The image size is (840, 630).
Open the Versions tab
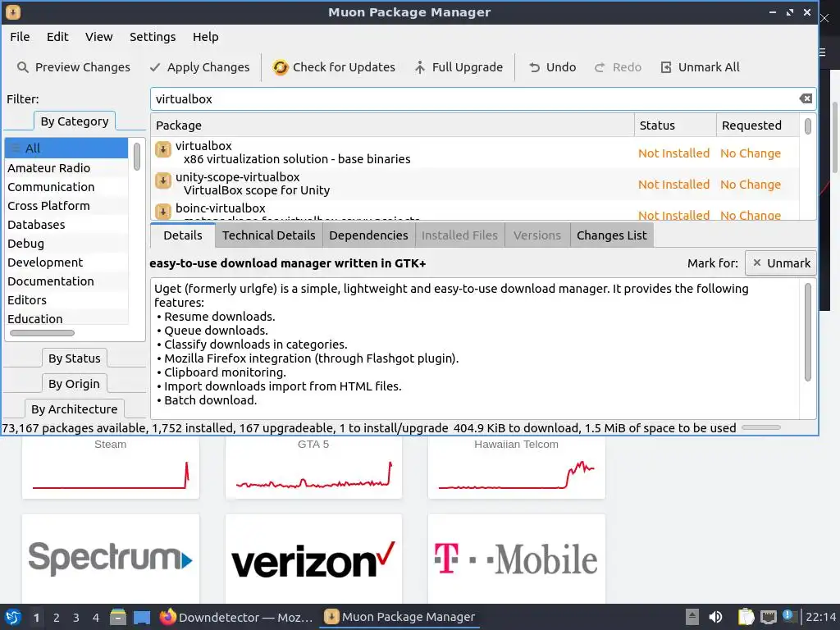pos(537,235)
